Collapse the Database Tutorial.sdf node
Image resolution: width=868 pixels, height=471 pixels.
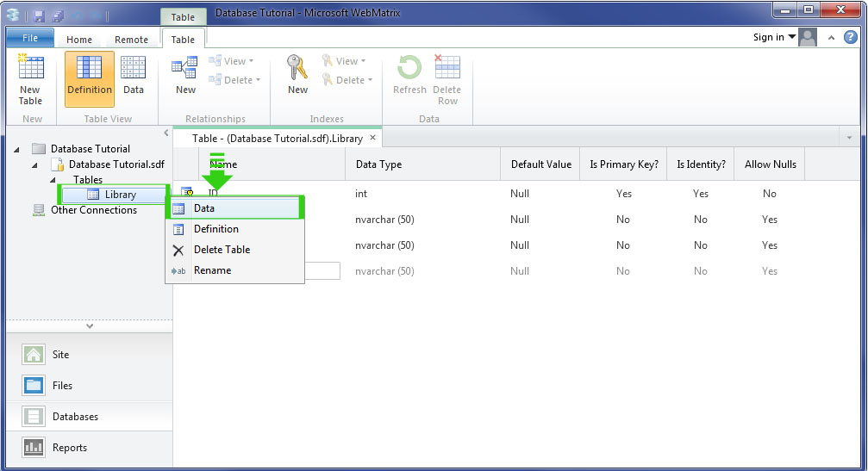pos(34,164)
